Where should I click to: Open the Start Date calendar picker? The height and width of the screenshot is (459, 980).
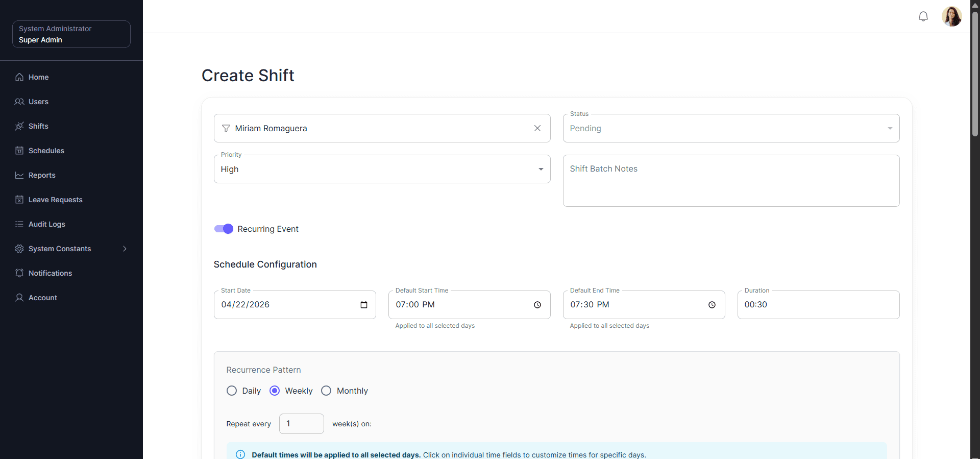(364, 305)
